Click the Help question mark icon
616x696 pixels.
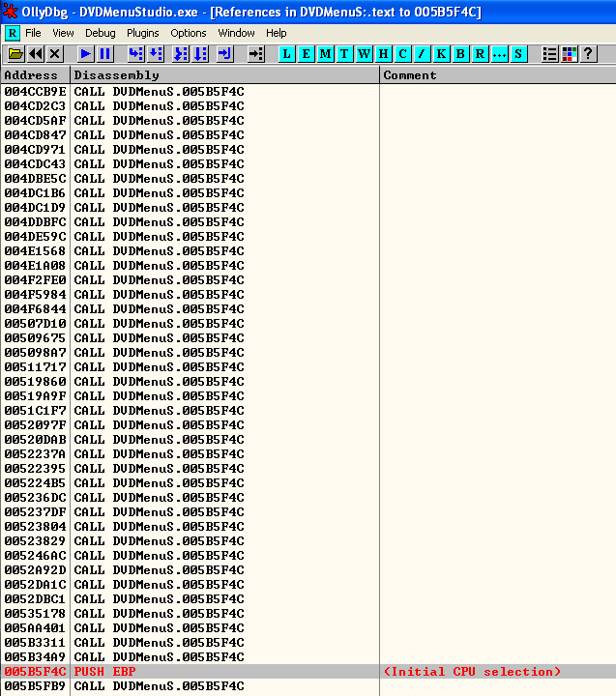(589, 54)
